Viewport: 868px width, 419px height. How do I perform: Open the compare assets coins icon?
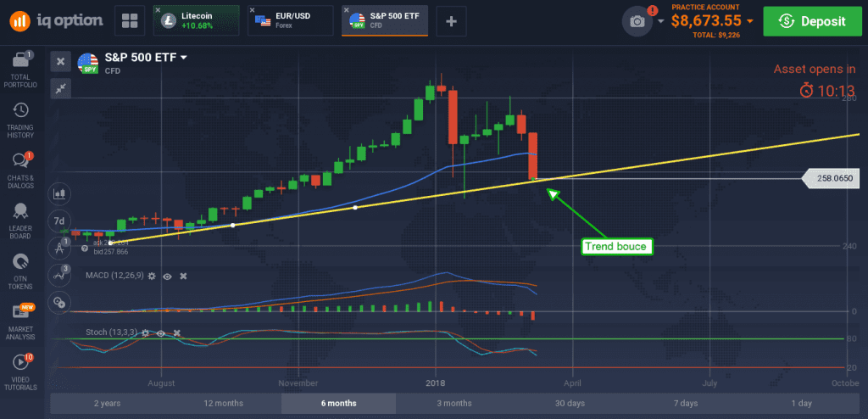coord(59,302)
